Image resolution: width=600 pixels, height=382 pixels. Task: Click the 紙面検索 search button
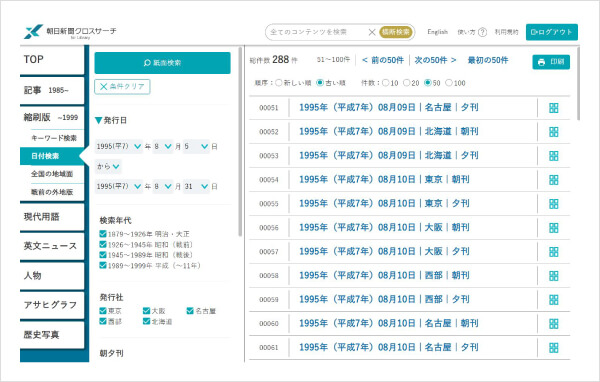pyautogui.click(x=162, y=63)
